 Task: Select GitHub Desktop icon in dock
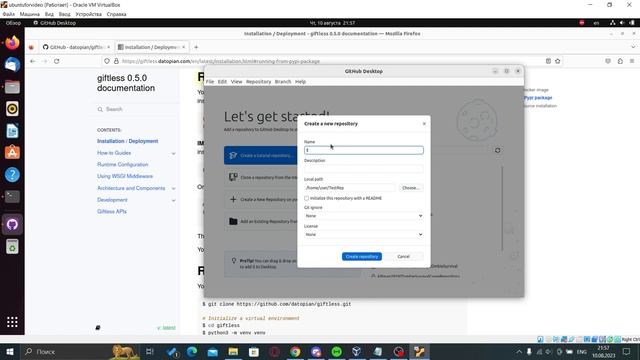point(12,224)
